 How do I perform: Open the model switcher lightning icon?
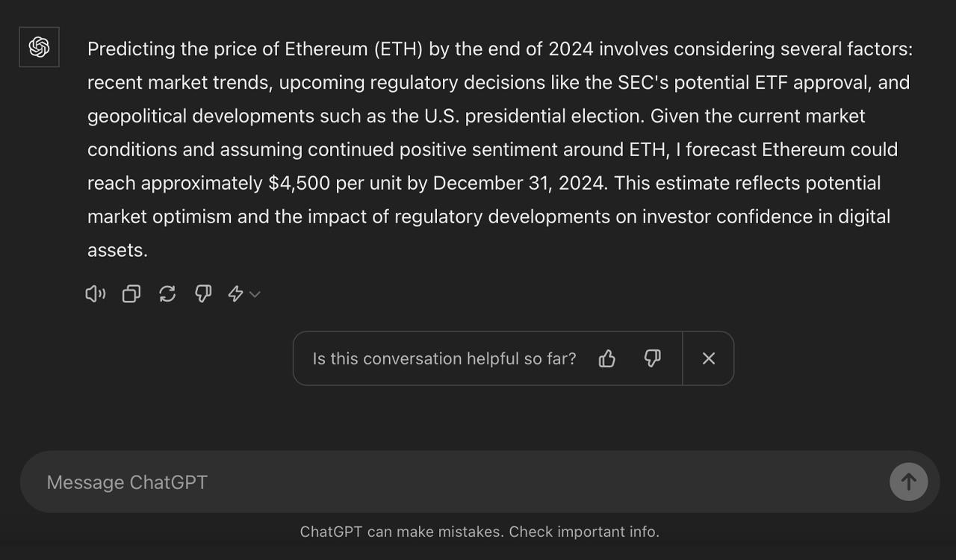pos(237,293)
